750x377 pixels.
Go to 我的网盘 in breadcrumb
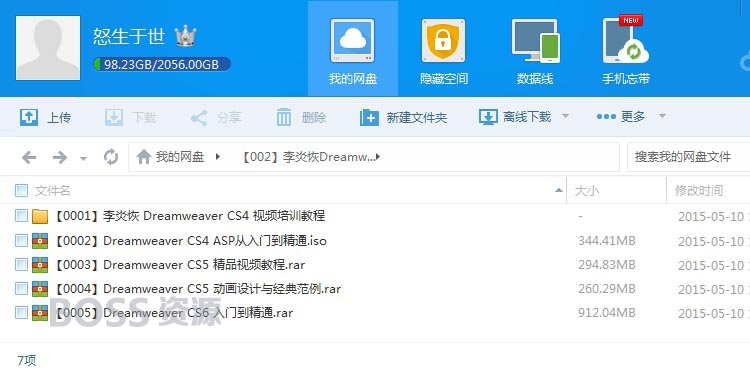click(x=180, y=156)
